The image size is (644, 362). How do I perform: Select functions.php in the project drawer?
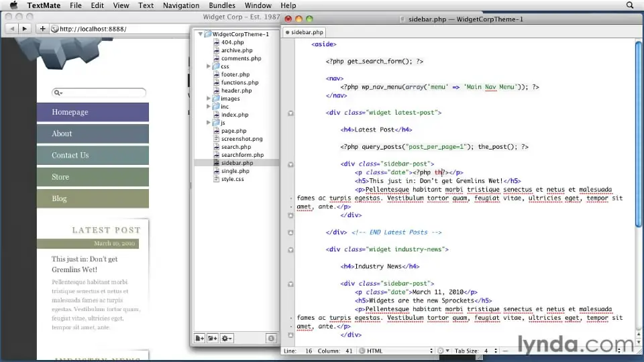pos(240,82)
